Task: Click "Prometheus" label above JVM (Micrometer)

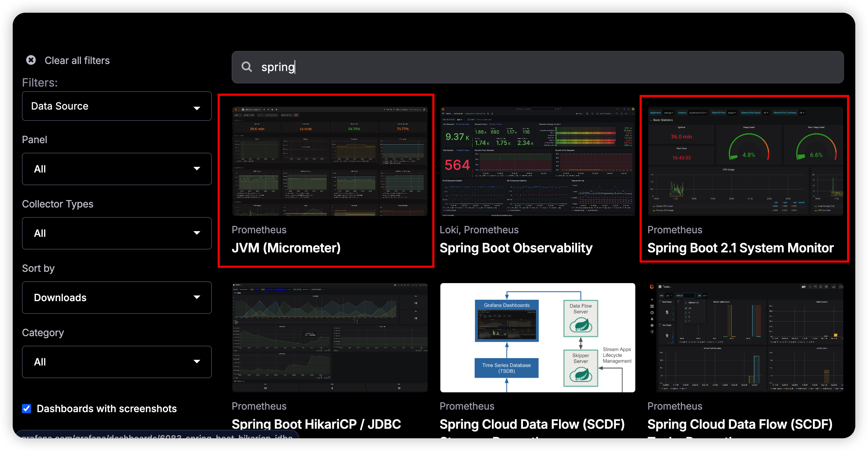Action: [259, 230]
